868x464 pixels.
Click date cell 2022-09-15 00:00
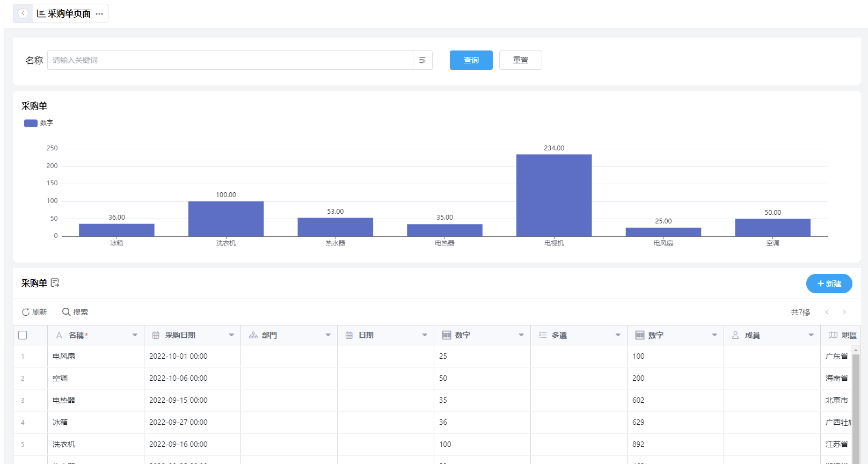tap(192, 400)
